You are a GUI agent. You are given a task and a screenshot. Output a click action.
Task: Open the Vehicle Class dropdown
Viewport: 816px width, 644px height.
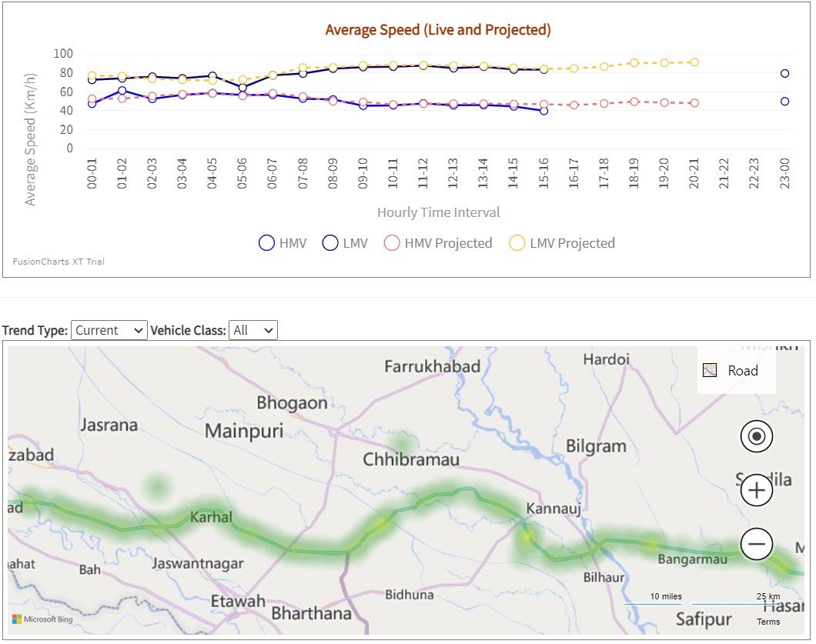click(x=253, y=330)
